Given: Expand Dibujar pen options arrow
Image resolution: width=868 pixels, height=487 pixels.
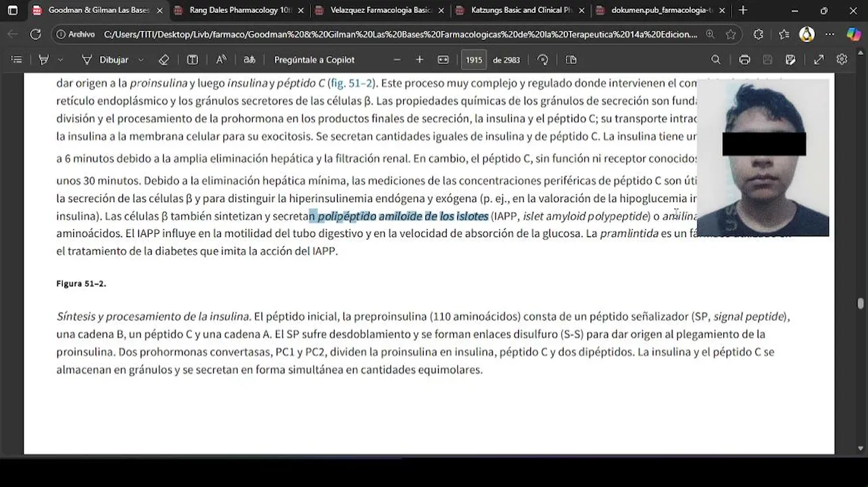Looking at the screenshot, I should 141,60.
